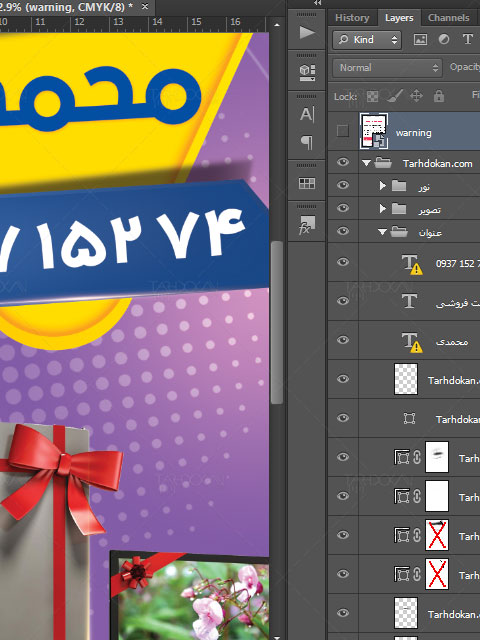
Task: Open the Swatches grid panel icon
Action: click(x=307, y=183)
